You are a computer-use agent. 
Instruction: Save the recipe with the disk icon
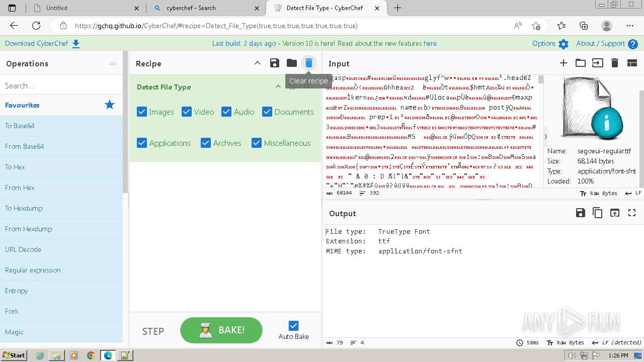coord(274,63)
